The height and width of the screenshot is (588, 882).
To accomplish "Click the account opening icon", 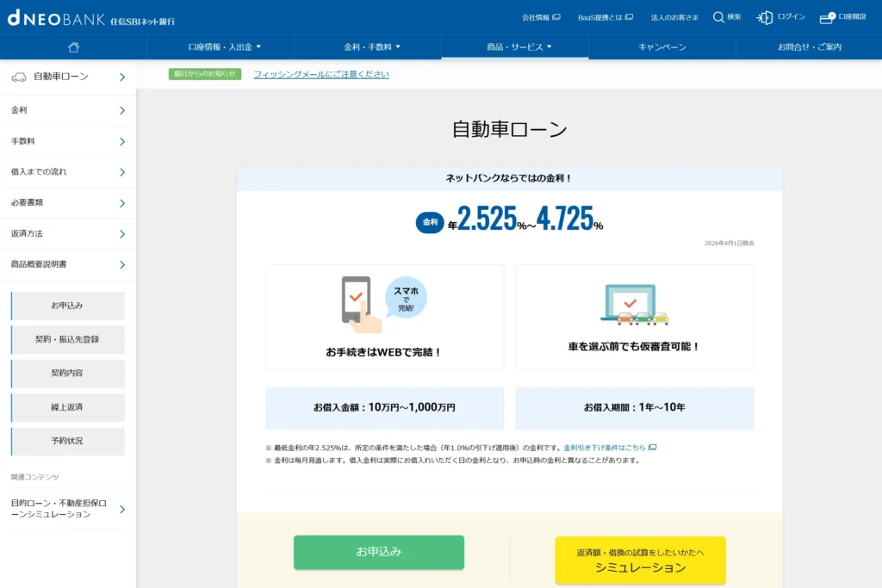I will click(x=827, y=17).
